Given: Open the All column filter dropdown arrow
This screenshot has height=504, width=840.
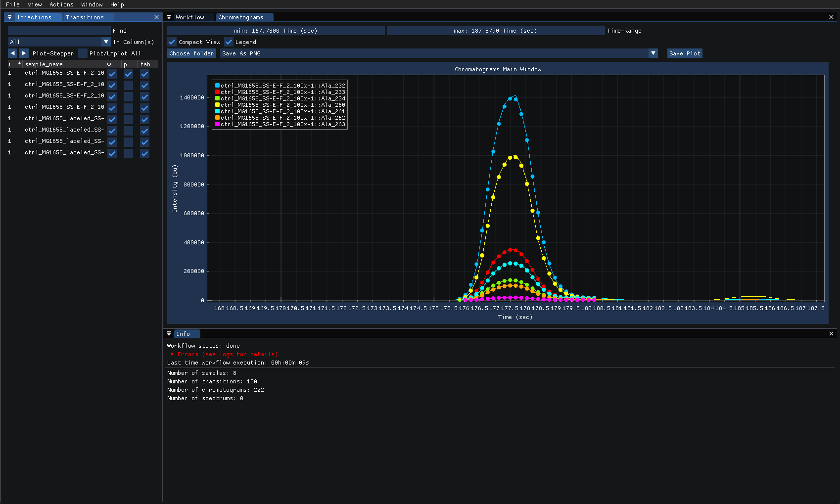Looking at the screenshot, I should click(106, 42).
